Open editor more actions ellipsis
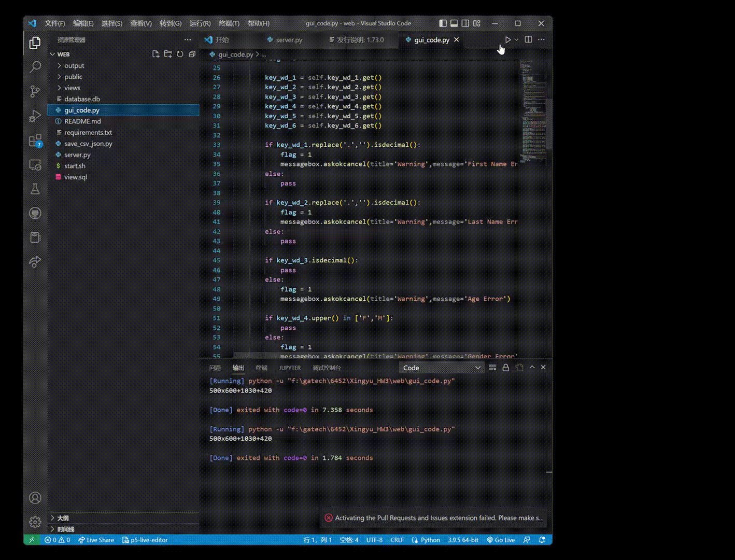The height and width of the screenshot is (560, 735). coord(541,39)
